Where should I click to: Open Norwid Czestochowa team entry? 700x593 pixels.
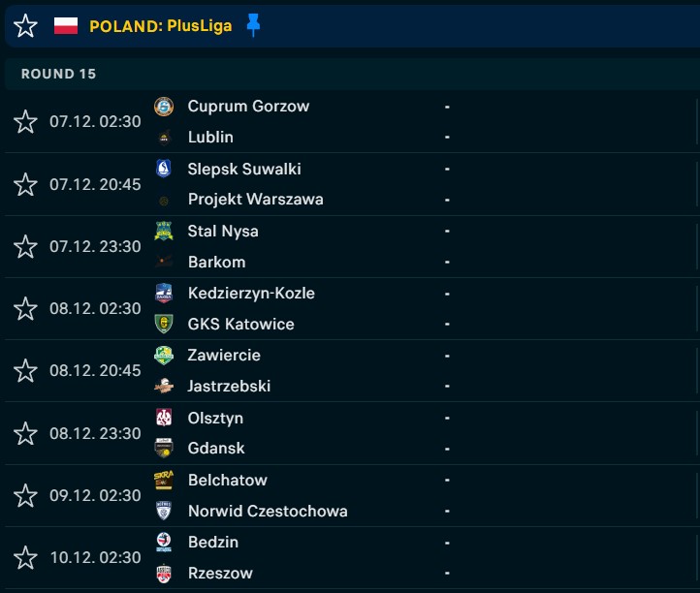[268, 511]
